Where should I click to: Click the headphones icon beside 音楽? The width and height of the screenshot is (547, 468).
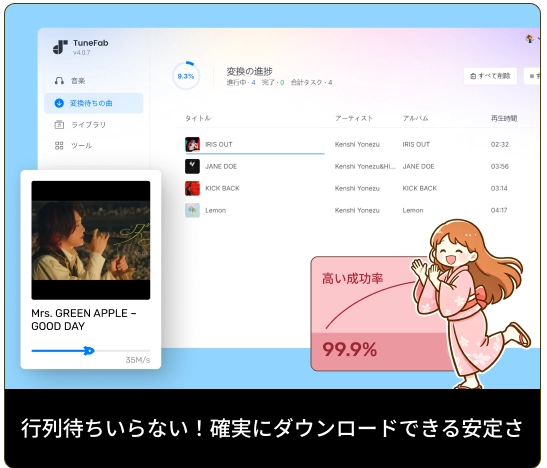[59, 81]
